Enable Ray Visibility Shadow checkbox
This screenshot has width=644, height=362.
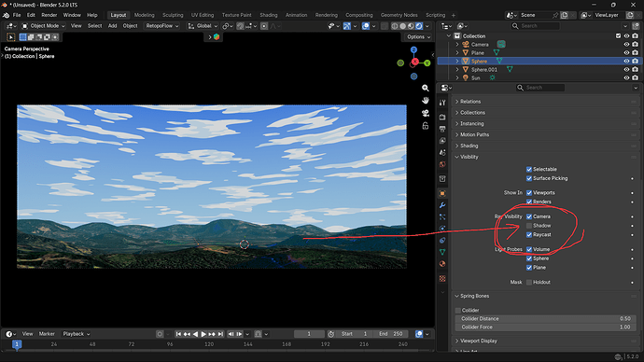point(529,226)
